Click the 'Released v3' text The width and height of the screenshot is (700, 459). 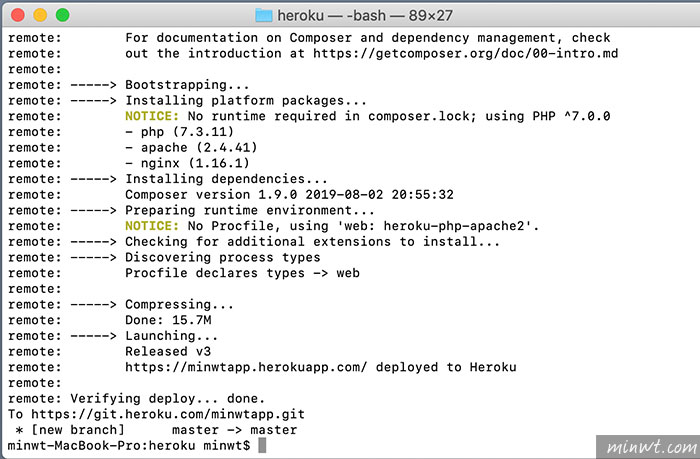(x=168, y=351)
